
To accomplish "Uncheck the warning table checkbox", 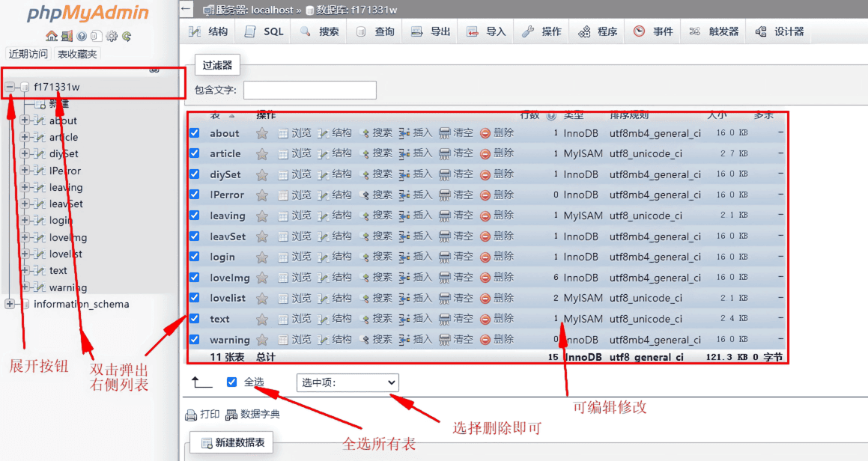I will click(x=195, y=340).
